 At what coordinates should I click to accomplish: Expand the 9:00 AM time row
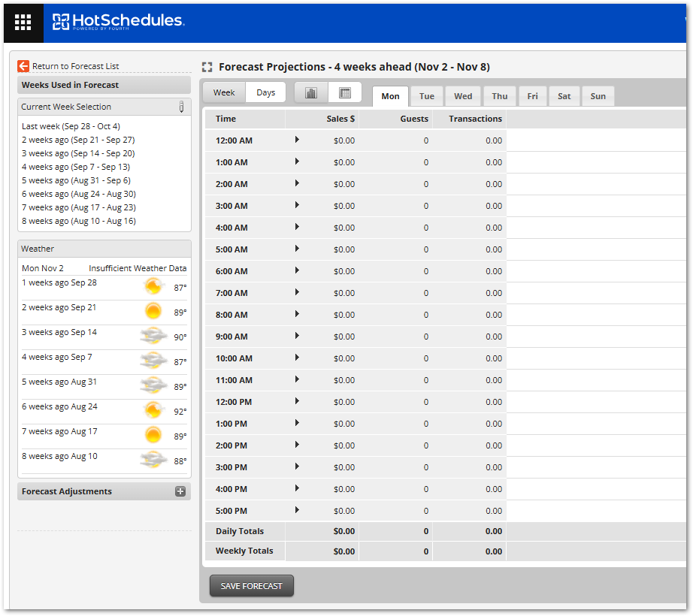click(297, 336)
